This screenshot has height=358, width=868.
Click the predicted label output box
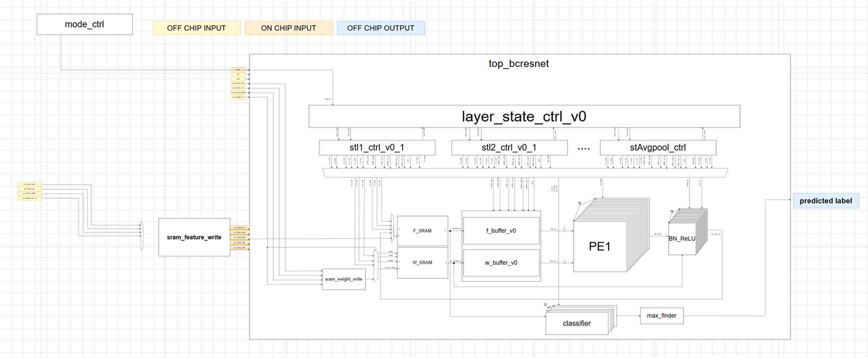pyautogui.click(x=826, y=201)
